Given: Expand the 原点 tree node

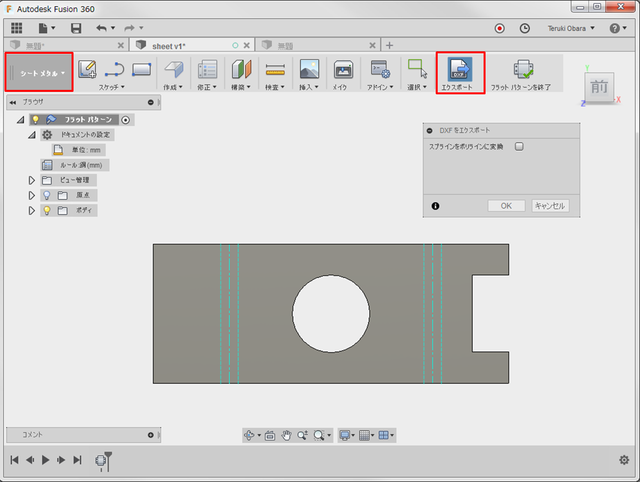Looking at the screenshot, I should [x=31, y=195].
